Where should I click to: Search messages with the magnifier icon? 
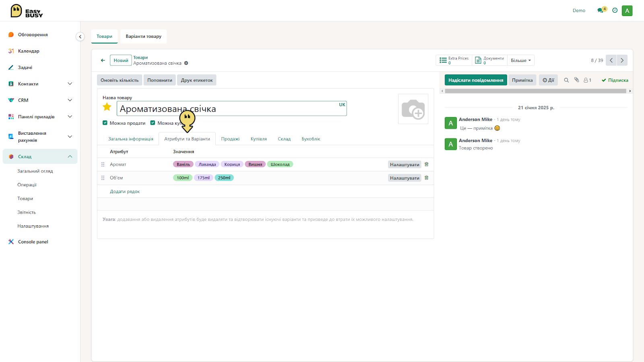coord(566,80)
